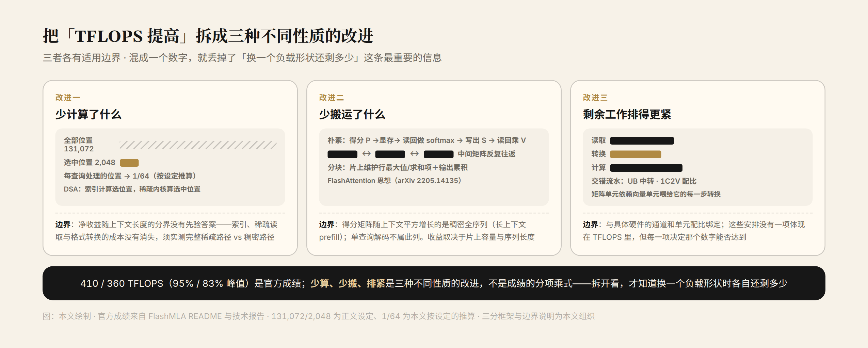Select the heading 剩余工作排得更紧
Image resolution: width=868 pixels, height=348 pixels.
point(627,114)
